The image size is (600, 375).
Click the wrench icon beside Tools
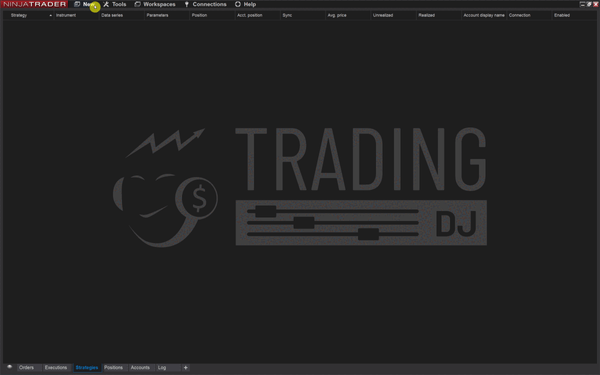106,4
